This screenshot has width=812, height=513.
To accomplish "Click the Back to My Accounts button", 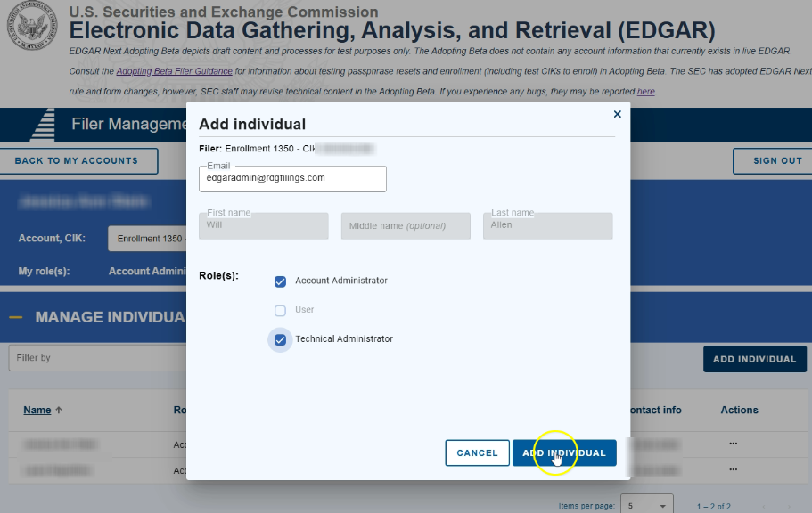I will (x=77, y=161).
